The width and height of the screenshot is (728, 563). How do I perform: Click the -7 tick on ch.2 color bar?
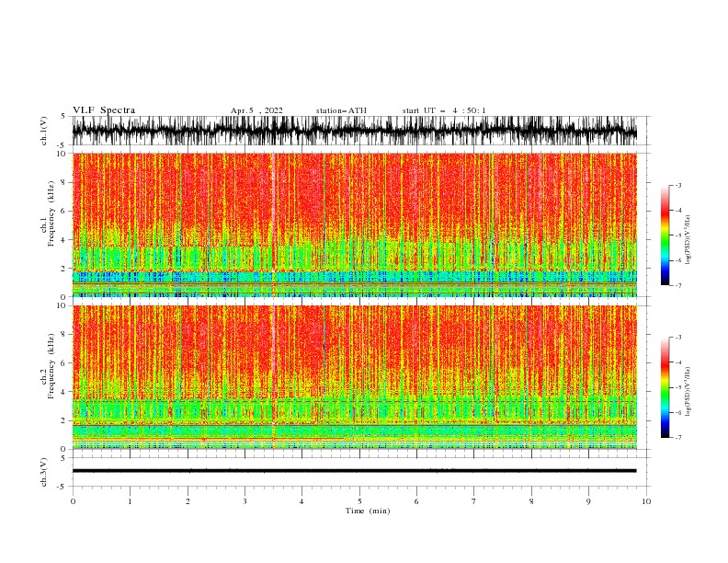point(677,438)
